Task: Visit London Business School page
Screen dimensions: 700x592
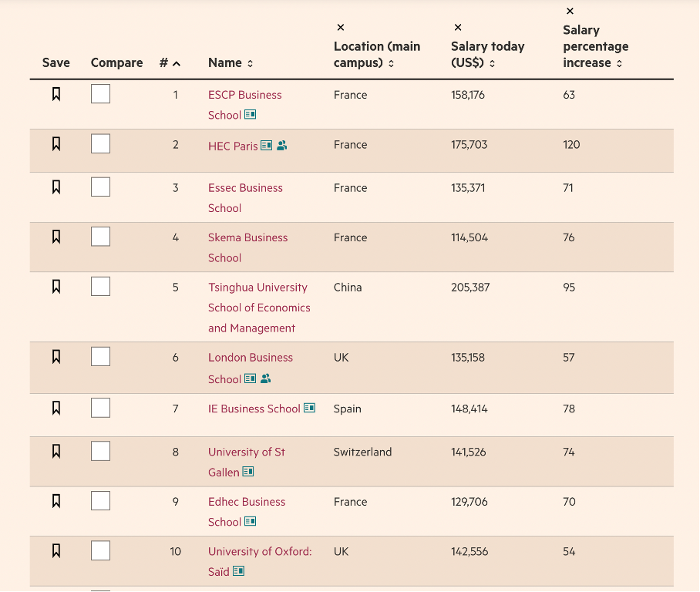Action: click(251, 368)
